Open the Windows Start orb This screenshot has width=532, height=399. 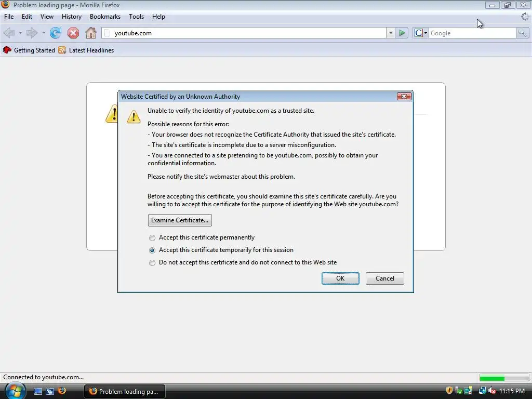[x=15, y=391]
